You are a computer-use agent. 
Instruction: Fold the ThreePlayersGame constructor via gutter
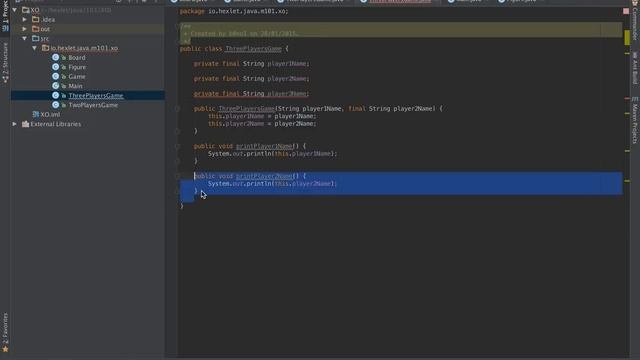[x=177, y=109]
